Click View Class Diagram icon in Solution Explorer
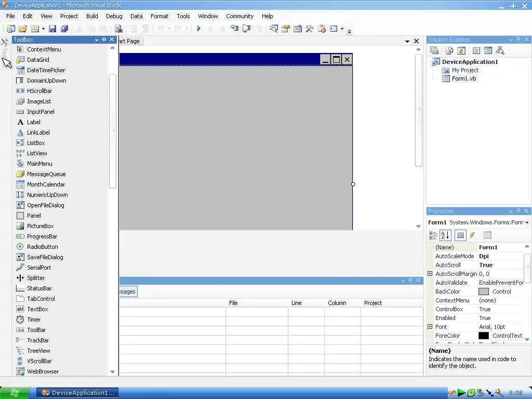This screenshot has width=532, height=399. tap(500, 51)
